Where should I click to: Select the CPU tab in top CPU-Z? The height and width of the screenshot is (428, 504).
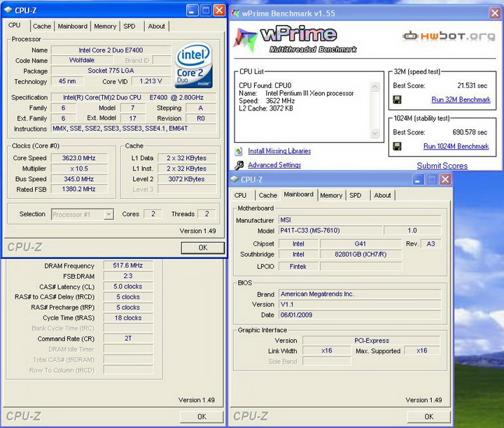coord(15,25)
